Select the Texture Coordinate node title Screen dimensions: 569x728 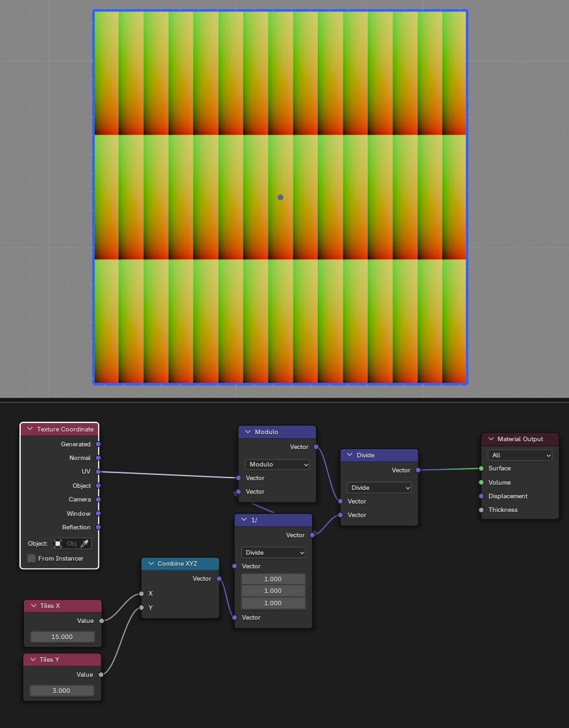(66, 429)
